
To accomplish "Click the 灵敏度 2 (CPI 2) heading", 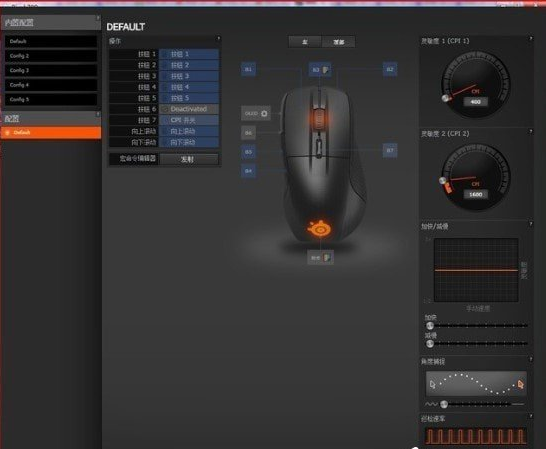I will (x=445, y=134).
